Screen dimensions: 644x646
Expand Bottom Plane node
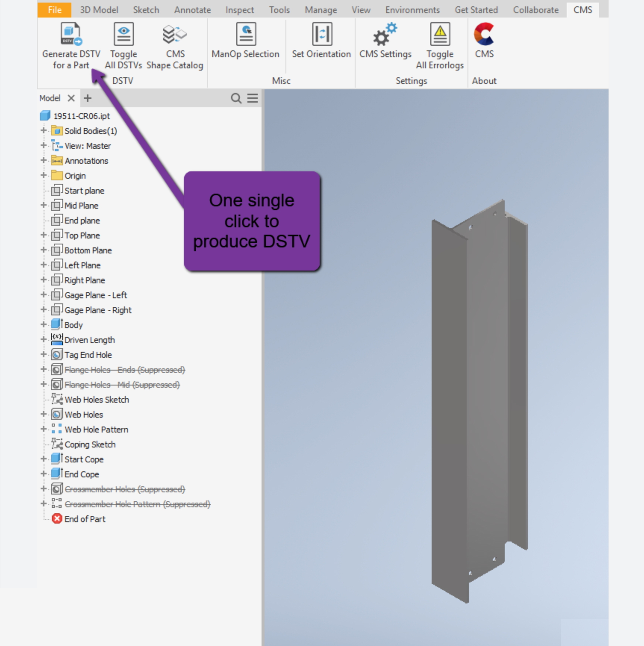(43, 250)
